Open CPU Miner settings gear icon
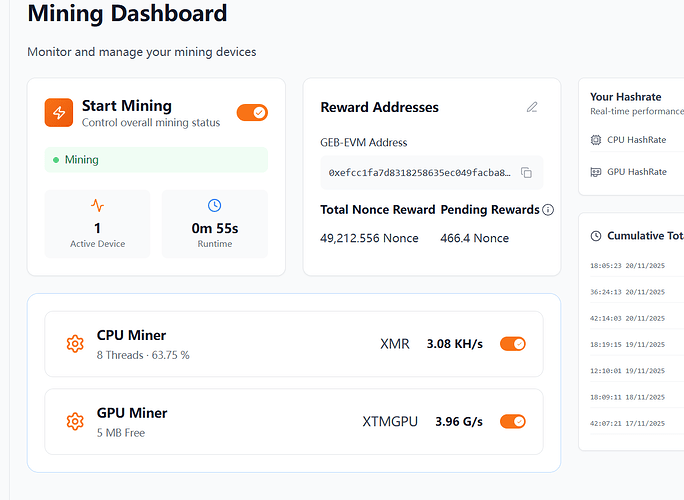The image size is (684, 500). click(74, 344)
